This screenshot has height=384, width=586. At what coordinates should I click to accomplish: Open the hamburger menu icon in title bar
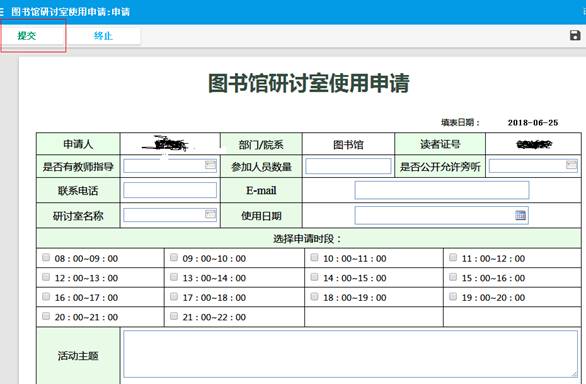coord(2,12)
